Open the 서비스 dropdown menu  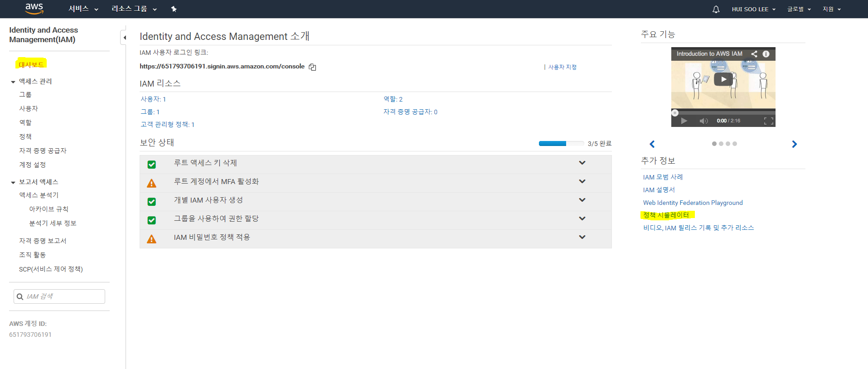[x=83, y=9]
